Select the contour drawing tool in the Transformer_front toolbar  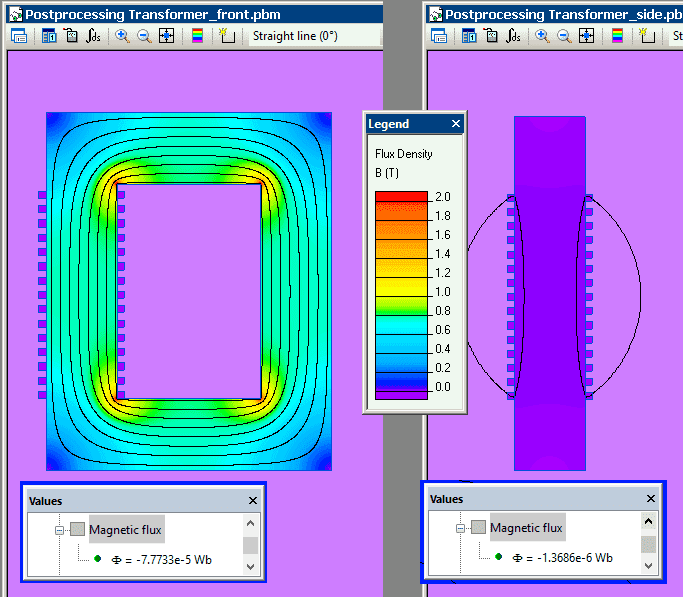tap(227, 36)
